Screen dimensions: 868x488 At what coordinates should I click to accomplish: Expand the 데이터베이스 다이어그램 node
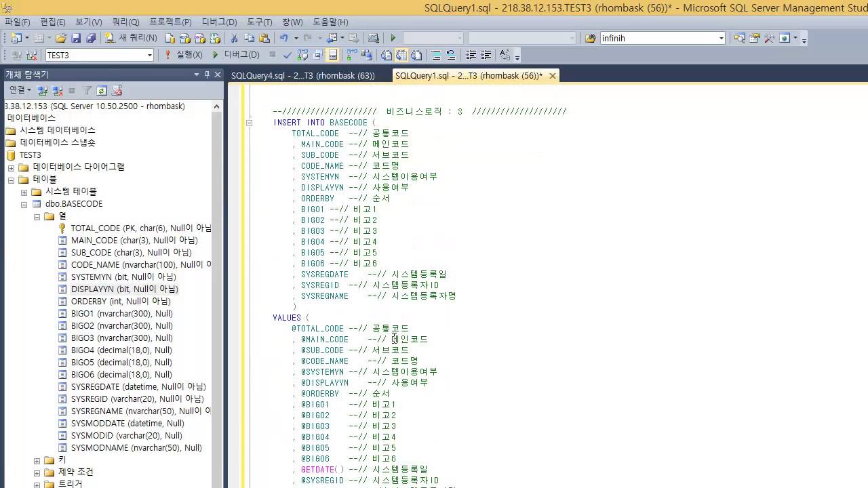[x=11, y=167]
